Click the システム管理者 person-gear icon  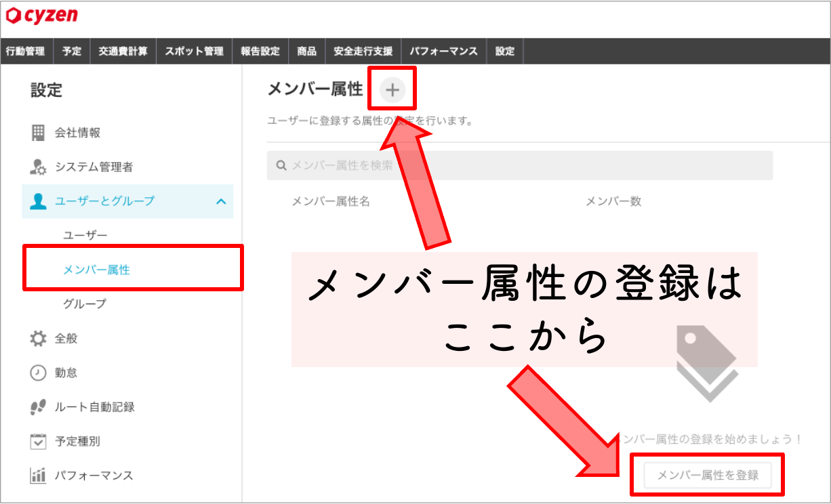pos(39,167)
